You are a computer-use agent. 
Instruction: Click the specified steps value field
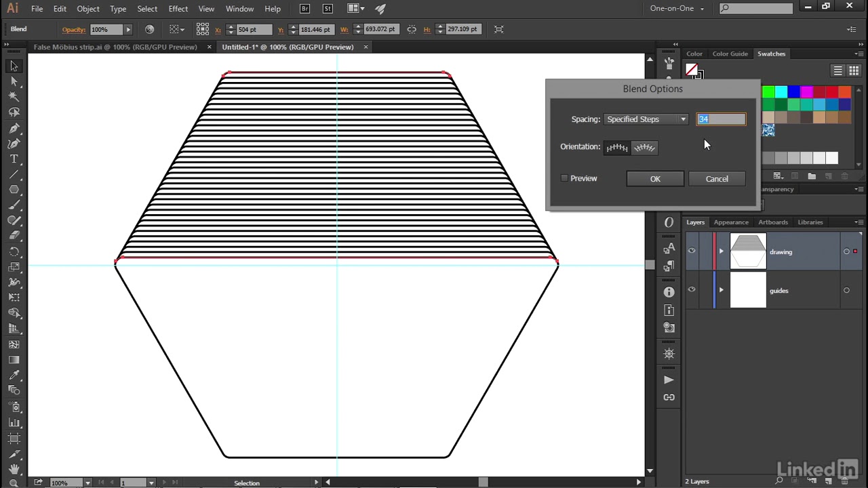(721, 119)
